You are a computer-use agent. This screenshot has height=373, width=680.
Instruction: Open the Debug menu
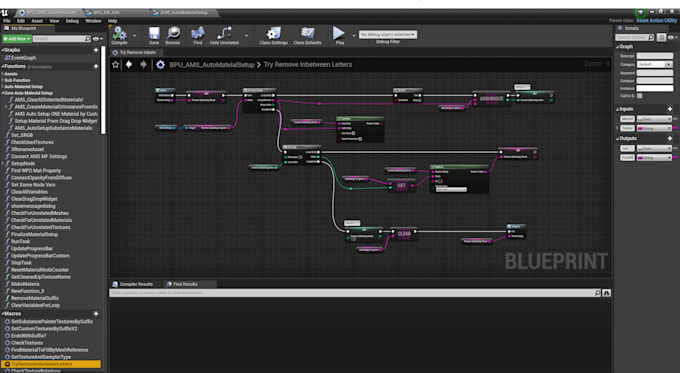pyautogui.click(x=72, y=21)
